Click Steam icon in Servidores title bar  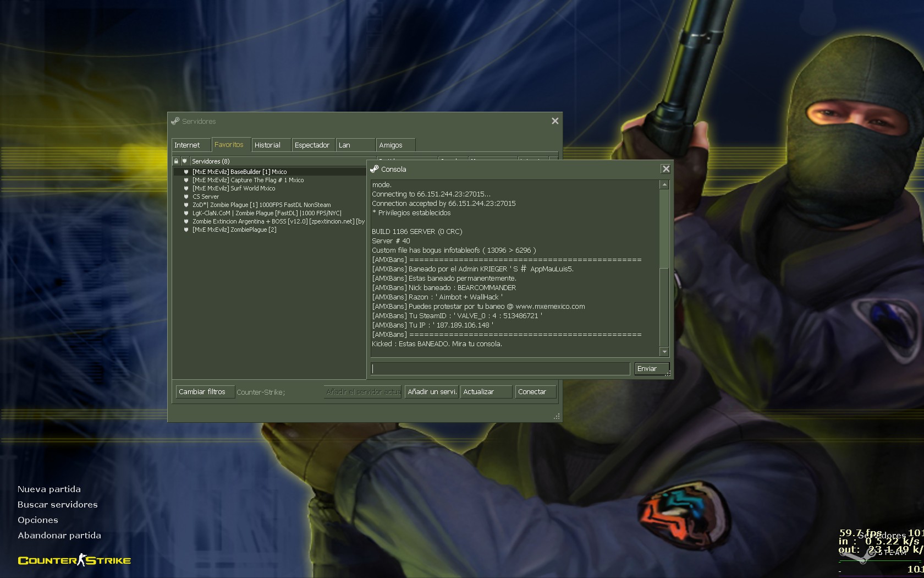tap(175, 121)
